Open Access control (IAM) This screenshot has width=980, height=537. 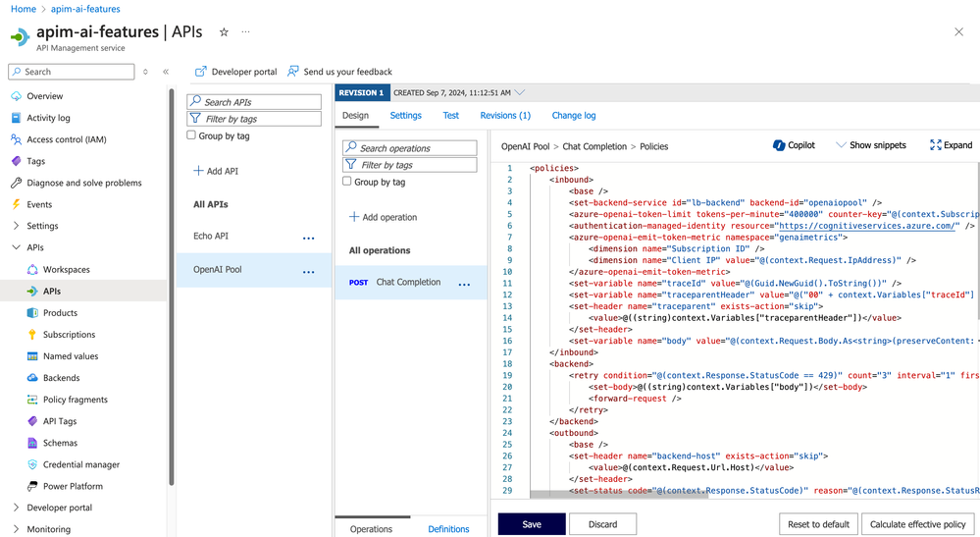point(67,139)
